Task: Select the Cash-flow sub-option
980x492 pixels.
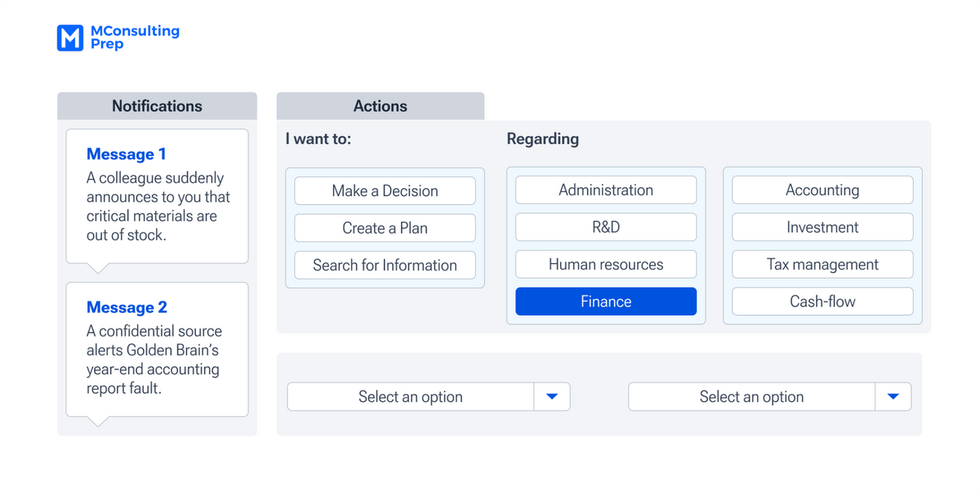Action: 822,302
